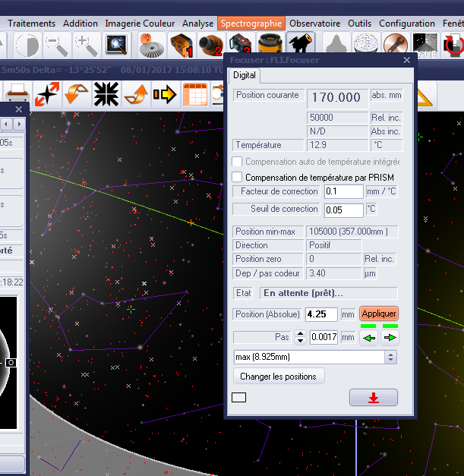The image size is (464, 476).
Task: Open the Spectrographie menu
Action: 251,24
